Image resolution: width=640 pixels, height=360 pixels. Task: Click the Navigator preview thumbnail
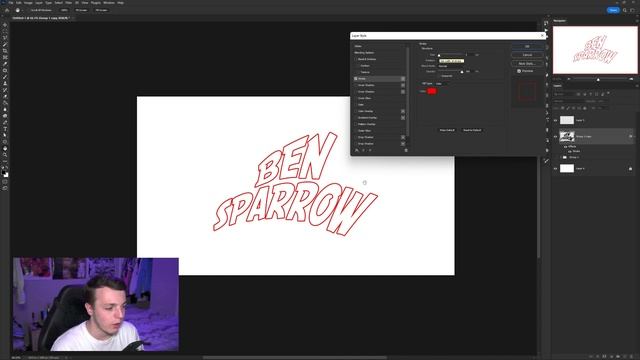tap(595, 50)
